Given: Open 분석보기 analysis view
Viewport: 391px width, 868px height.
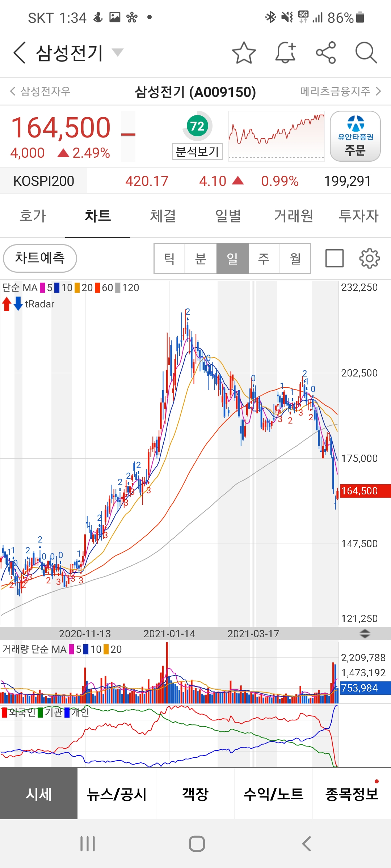Looking at the screenshot, I should [197, 151].
